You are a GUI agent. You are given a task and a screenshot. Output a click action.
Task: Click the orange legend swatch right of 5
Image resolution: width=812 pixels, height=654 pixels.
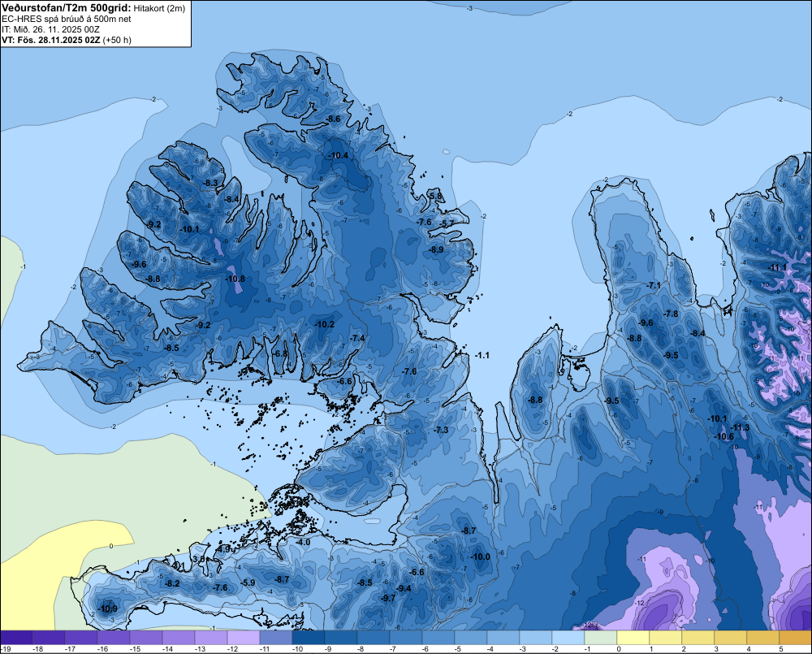coord(796,638)
